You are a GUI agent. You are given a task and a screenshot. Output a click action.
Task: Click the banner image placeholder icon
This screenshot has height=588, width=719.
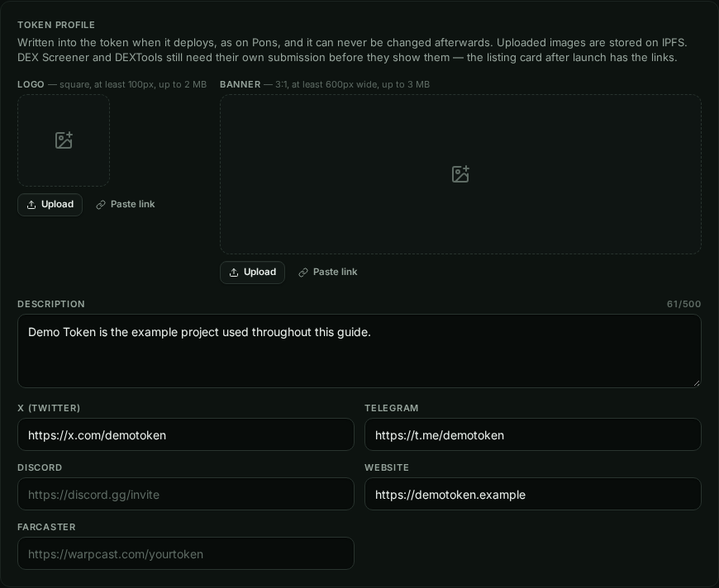tap(460, 174)
